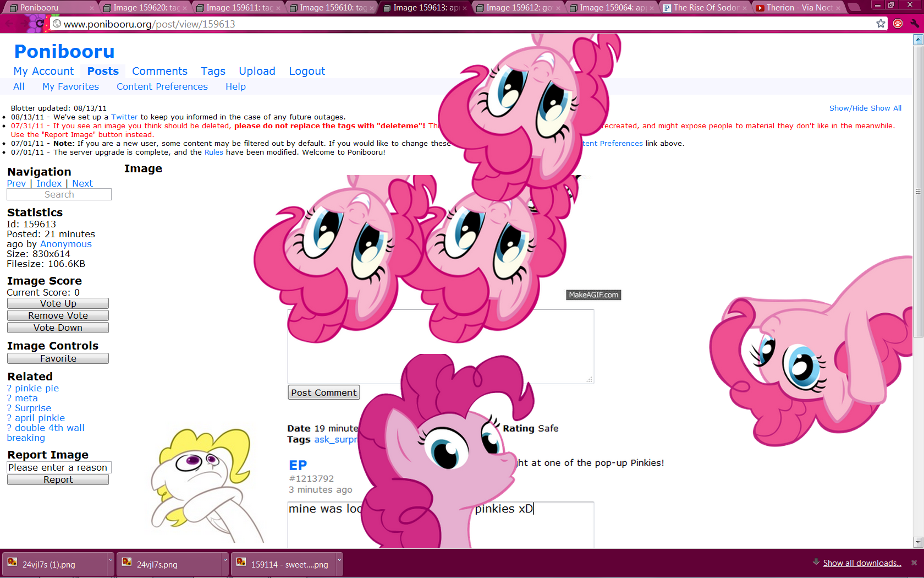The image size is (924, 578).
Task: Submit the Report button
Action: pos(58,480)
